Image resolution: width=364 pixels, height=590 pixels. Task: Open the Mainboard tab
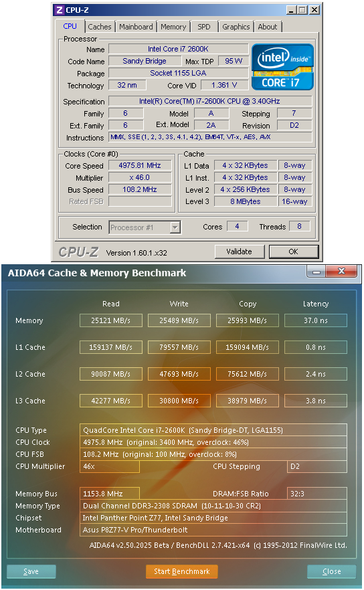tap(136, 27)
